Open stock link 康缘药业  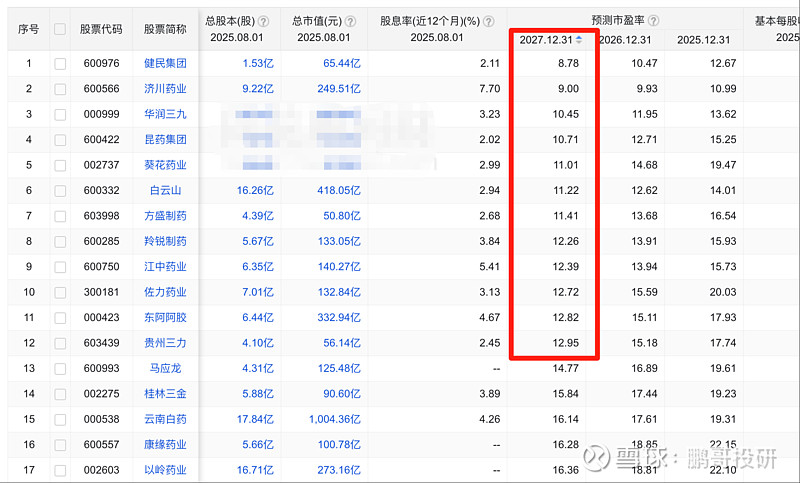[165, 445]
